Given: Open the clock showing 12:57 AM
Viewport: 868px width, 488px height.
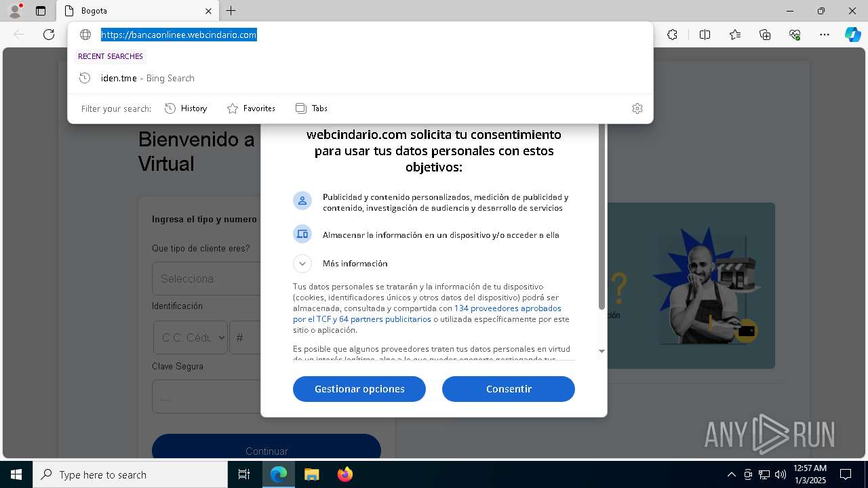Looking at the screenshot, I should tap(810, 474).
